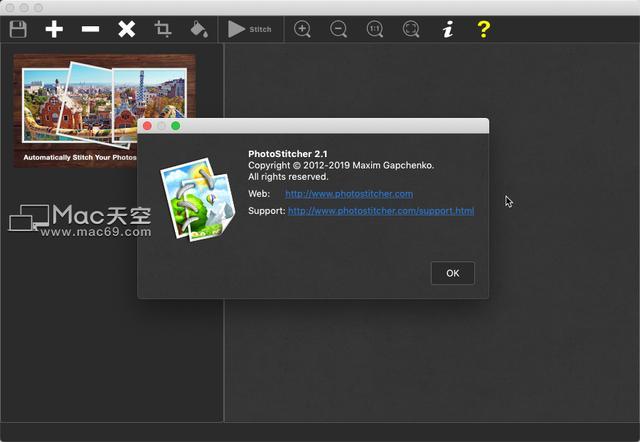Click the 'All rights reserved.' text
640x442 pixels.
(288, 177)
